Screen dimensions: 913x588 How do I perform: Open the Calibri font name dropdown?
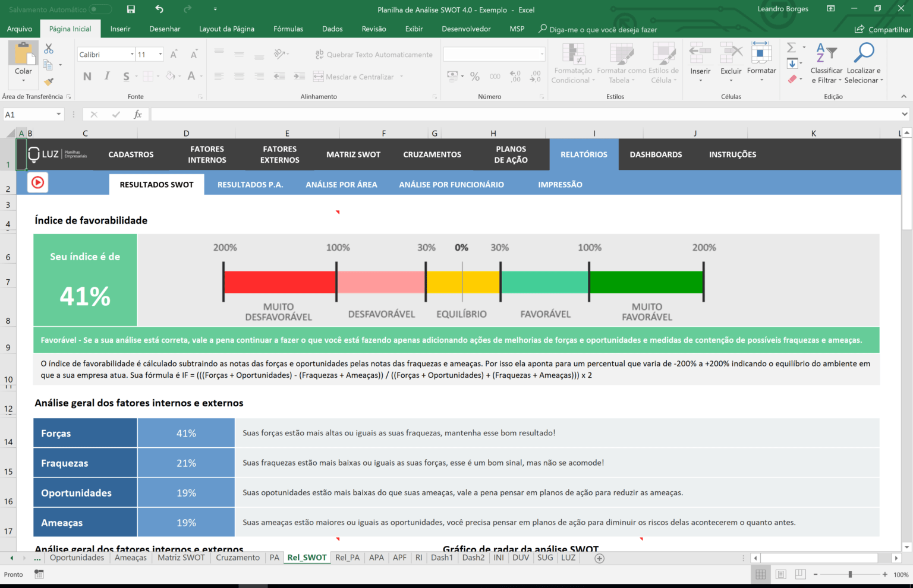(x=132, y=54)
